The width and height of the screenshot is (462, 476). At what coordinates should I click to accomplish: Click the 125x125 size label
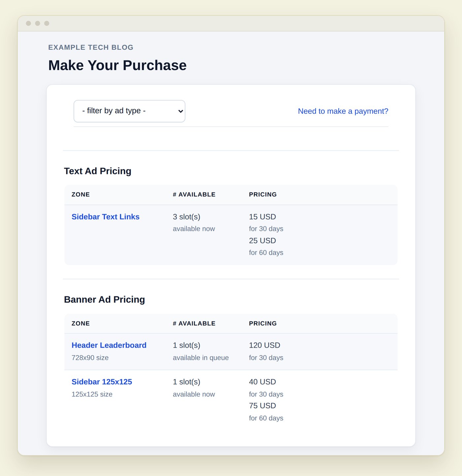point(92,394)
